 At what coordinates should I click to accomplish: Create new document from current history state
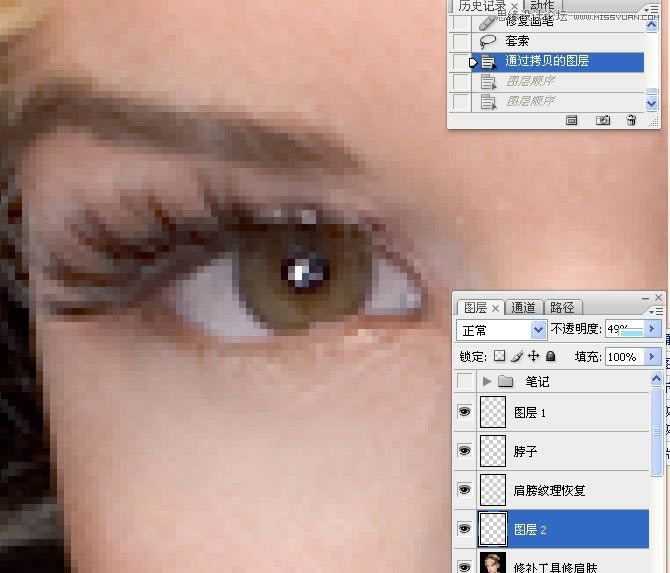point(572,120)
